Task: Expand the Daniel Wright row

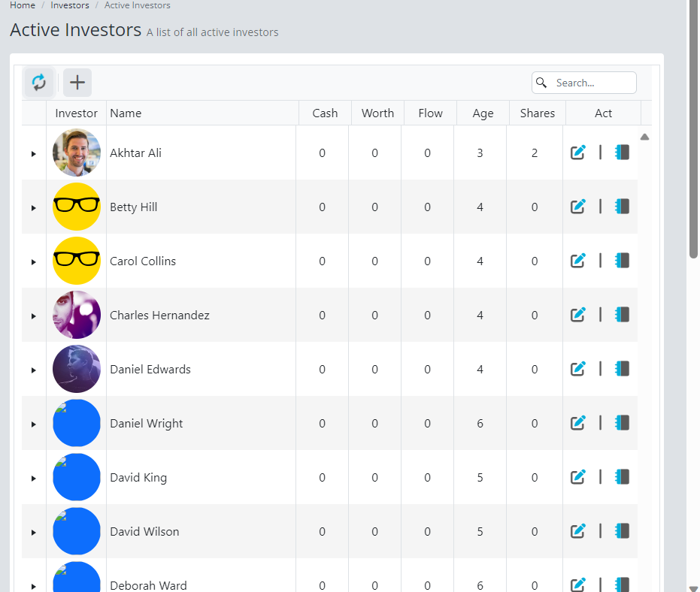Action: click(33, 424)
